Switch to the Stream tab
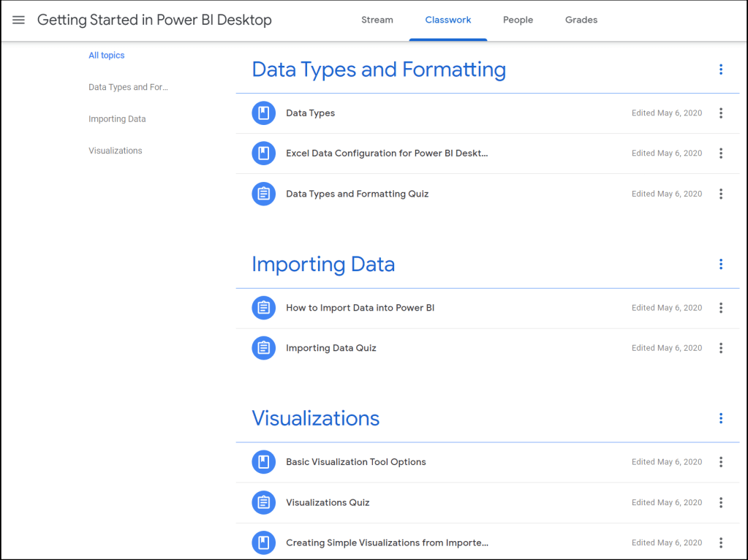This screenshot has width=748, height=560. pyautogui.click(x=377, y=20)
